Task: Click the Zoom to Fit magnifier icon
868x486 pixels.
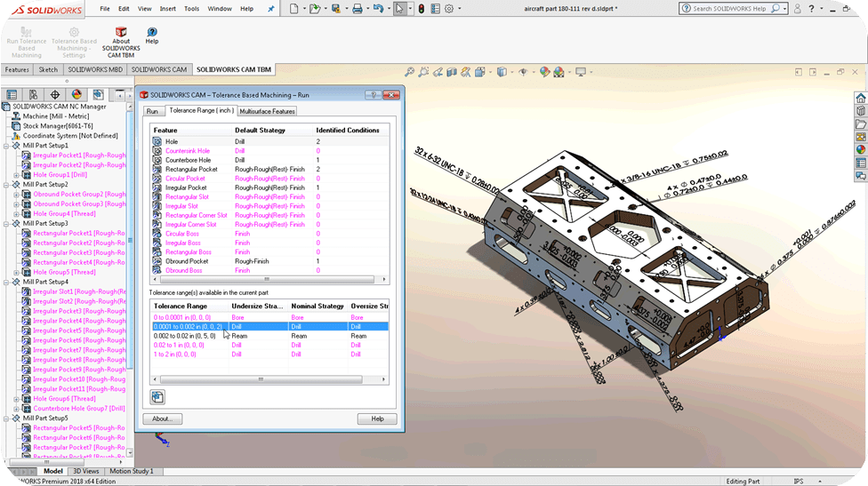Action: (410, 72)
